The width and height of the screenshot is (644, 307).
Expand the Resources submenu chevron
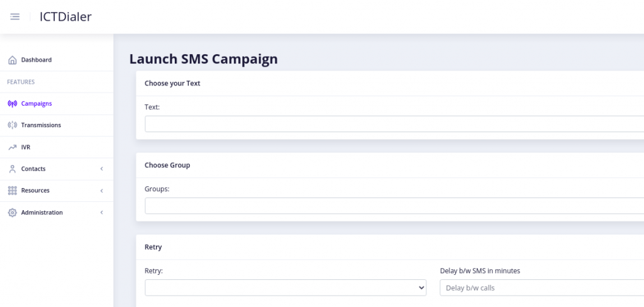click(101, 191)
